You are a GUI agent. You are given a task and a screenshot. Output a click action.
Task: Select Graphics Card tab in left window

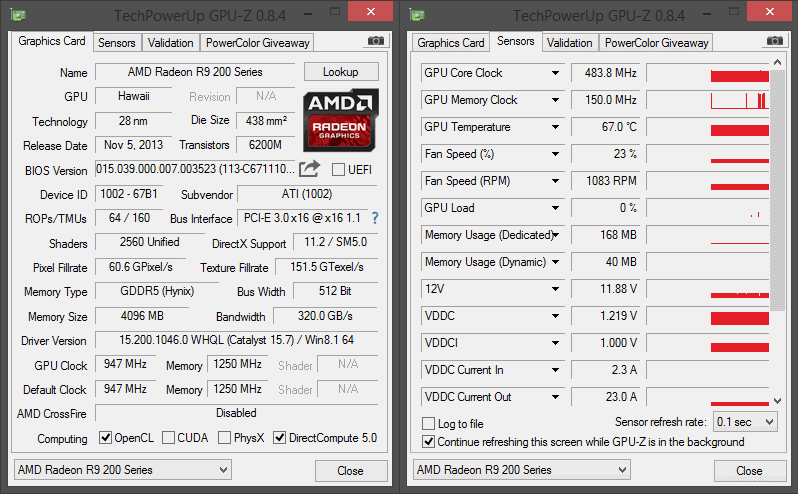tap(51, 41)
